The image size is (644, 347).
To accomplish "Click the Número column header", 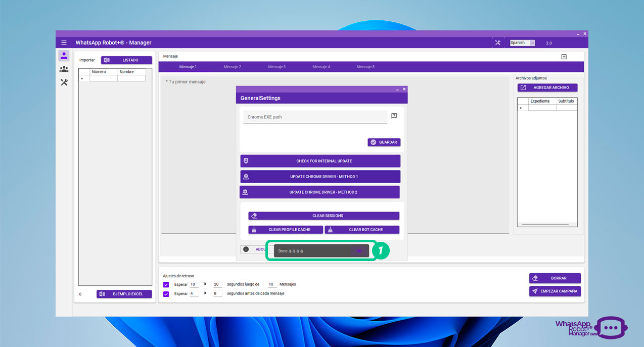I will [x=104, y=72].
